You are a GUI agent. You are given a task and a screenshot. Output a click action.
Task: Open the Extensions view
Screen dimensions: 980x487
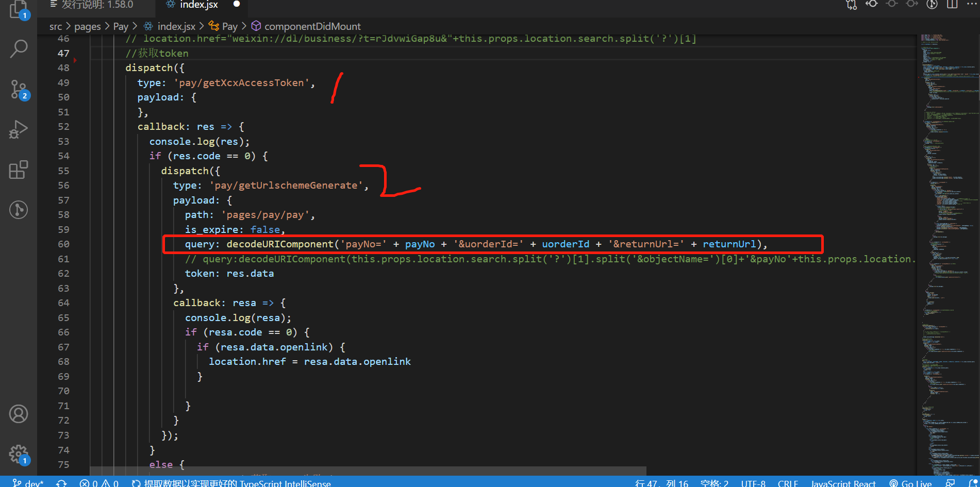(19, 170)
